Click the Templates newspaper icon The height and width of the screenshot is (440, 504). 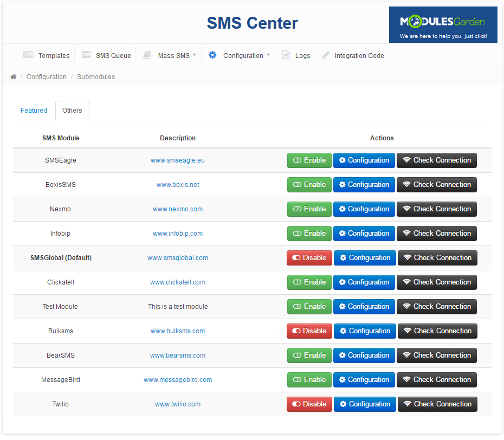(x=28, y=55)
